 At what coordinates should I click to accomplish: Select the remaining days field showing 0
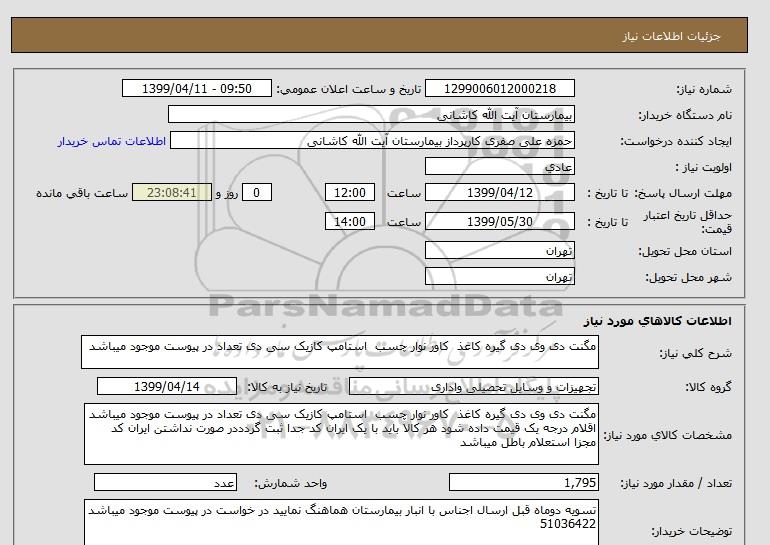pyautogui.click(x=256, y=192)
